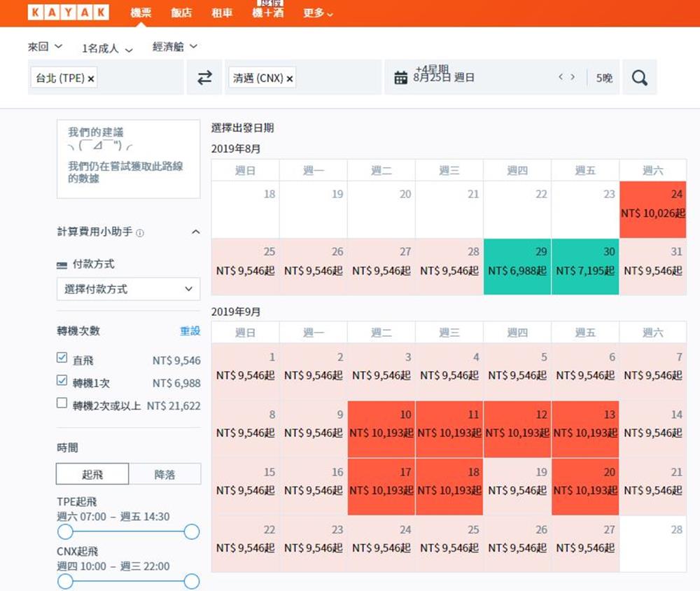This screenshot has height=591, width=700.
Task: Swap origin and destination airports
Action: coord(204,78)
